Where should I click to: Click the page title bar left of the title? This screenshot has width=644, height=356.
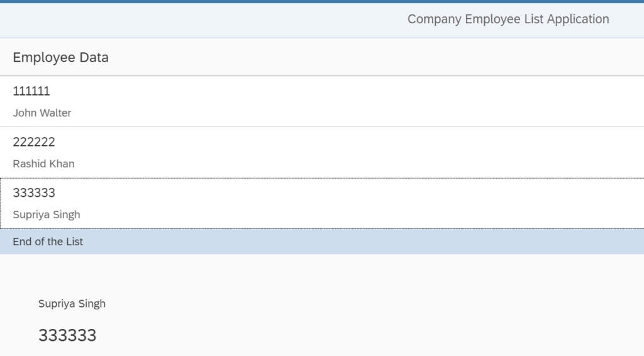[189, 19]
